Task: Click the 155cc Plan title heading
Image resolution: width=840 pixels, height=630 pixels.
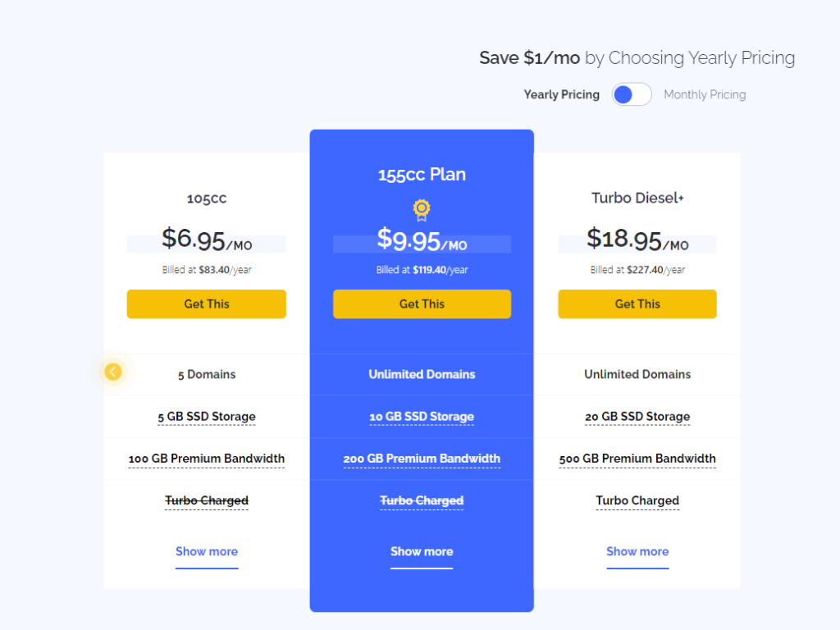Action: point(422,175)
